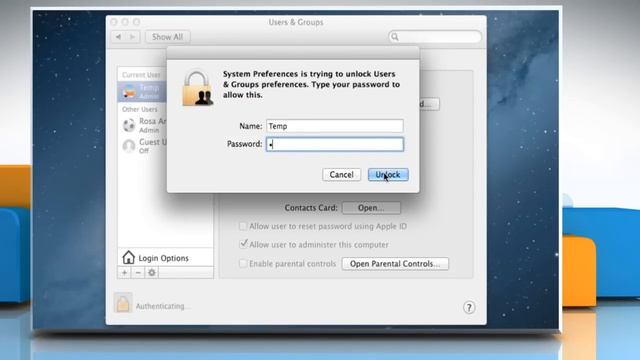The width and height of the screenshot is (640, 360).
Task: Toggle Allow user to administer this computer
Action: click(x=243, y=244)
